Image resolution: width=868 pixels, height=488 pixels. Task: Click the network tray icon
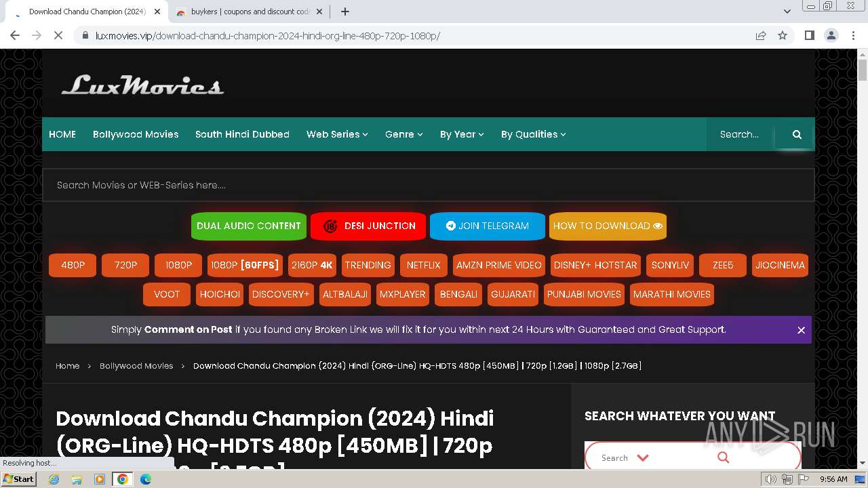pos(787,479)
